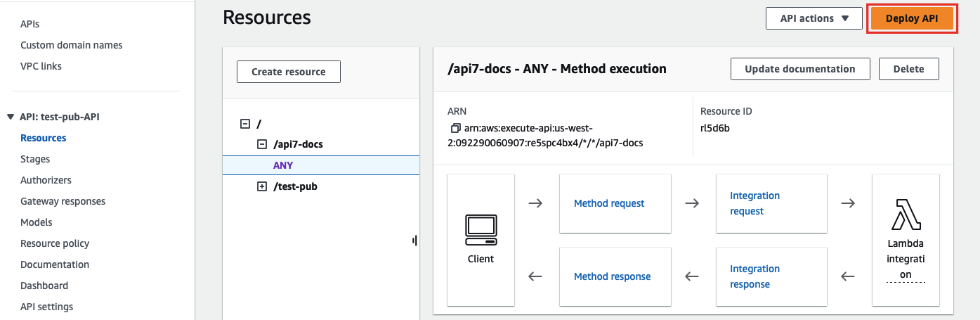This screenshot has height=320, width=980.
Task: Open the API actions dropdown
Action: click(814, 18)
